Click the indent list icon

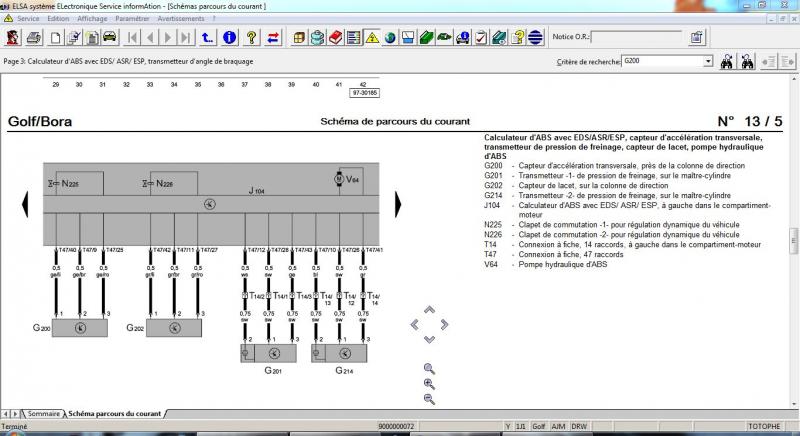(x=787, y=62)
